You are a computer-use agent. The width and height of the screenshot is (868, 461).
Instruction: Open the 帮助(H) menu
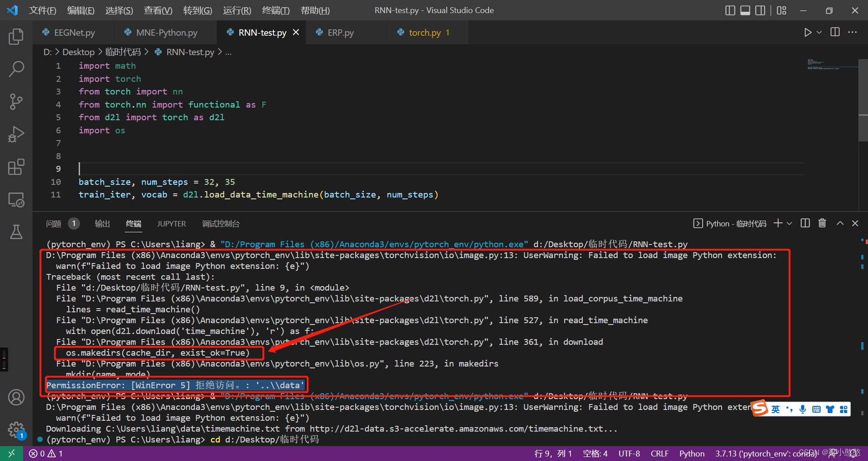pos(315,10)
